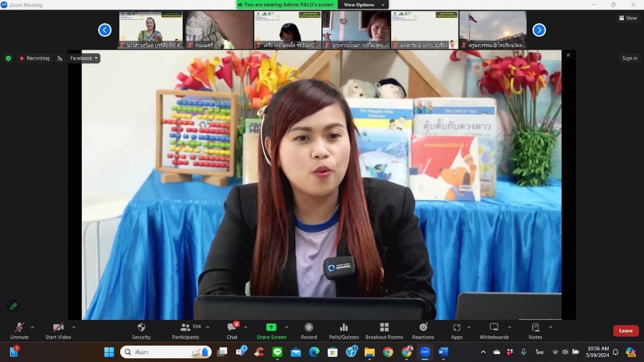Expand the arrow next to Whiteboards
The width and height of the screenshot is (644, 362).
pos(509,327)
